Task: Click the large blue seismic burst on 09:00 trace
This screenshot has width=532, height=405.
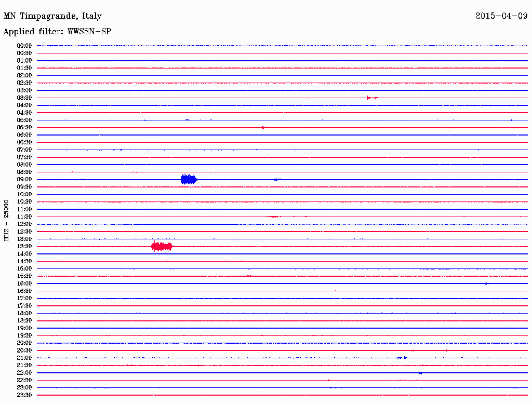Action: click(x=189, y=180)
